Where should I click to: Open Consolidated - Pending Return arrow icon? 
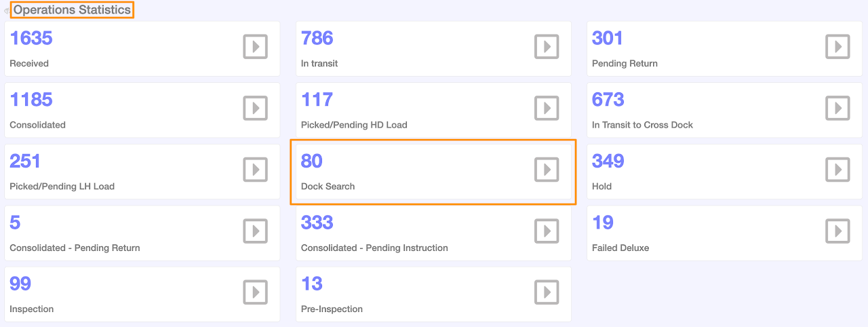click(256, 231)
